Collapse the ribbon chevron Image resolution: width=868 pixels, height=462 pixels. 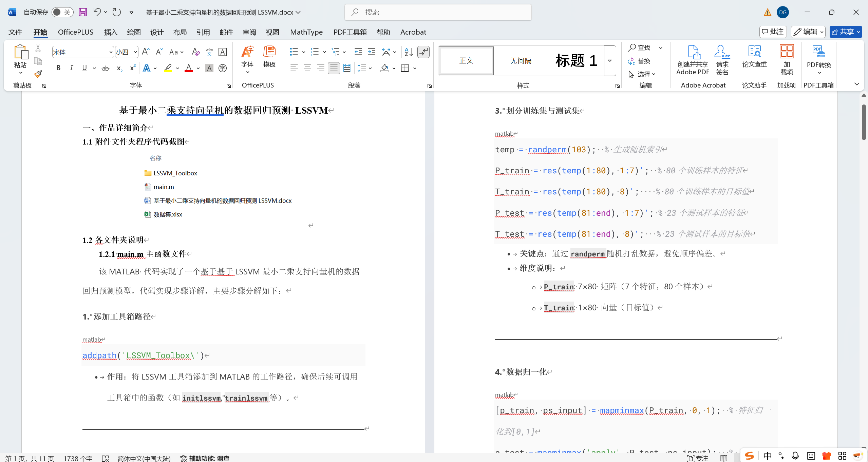coord(857,84)
